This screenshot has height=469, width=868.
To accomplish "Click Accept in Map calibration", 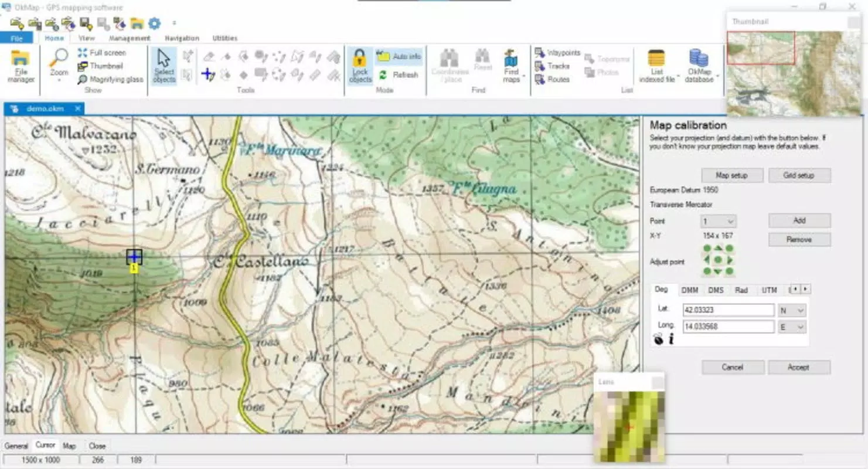I will pyautogui.click(x=799, y=367).
